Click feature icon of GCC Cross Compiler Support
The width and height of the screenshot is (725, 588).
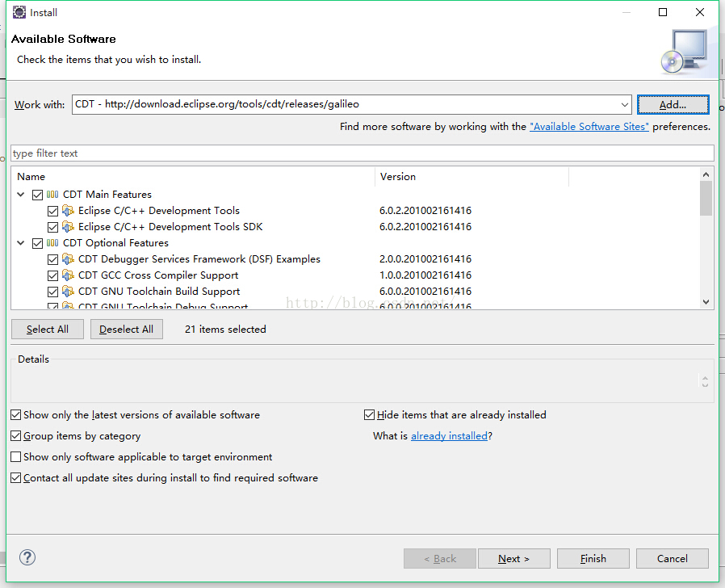pyautogui.click(x=68, y=275)
